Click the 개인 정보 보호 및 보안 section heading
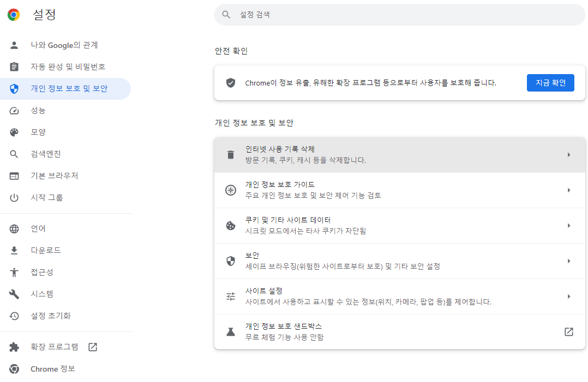This screenshot has height=382, width=588. (254, 123)
